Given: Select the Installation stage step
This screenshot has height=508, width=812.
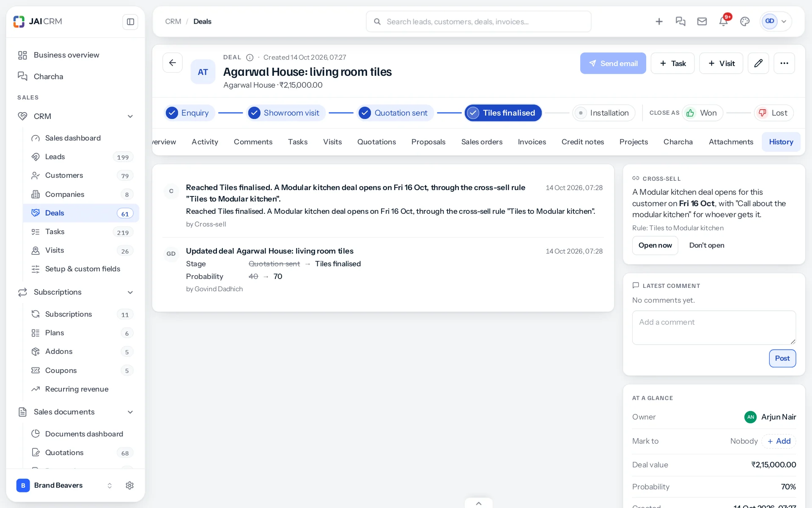Looking at the screenshot, I should [x=604, y=113].
